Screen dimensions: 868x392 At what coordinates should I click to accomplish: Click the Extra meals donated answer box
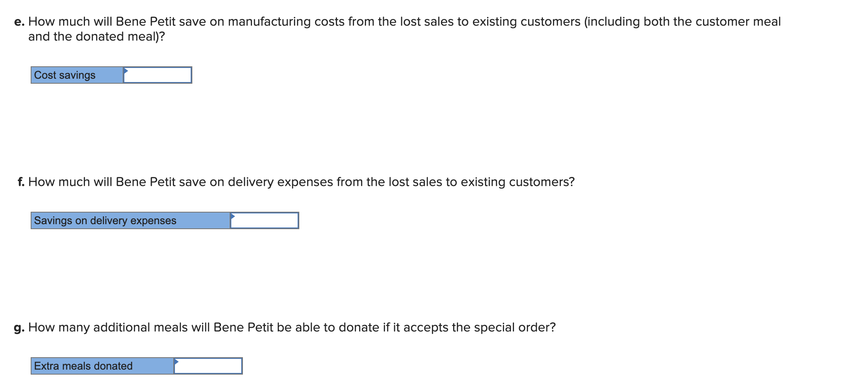(208, 366)
